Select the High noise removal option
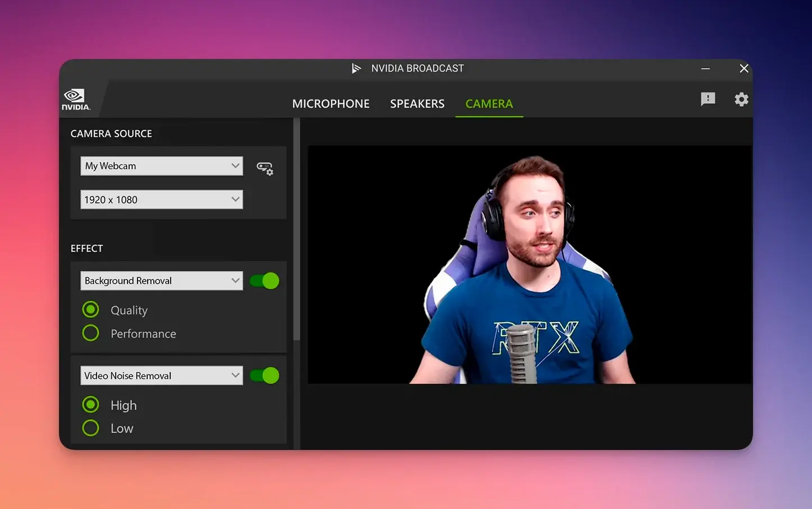Image resolution: width=812 pixels, height=509 pixels. [90, 405]
